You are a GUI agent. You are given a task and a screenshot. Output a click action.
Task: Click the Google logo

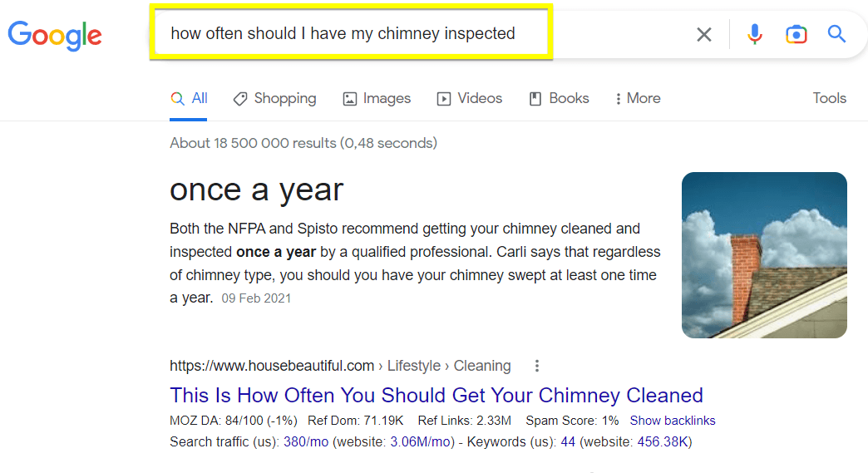tap(55, 34)
